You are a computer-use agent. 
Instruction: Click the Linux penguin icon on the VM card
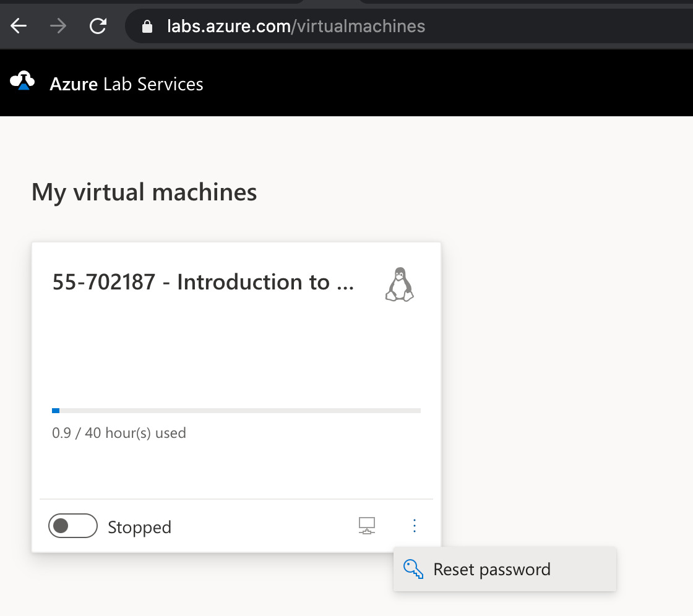point(399,284)
